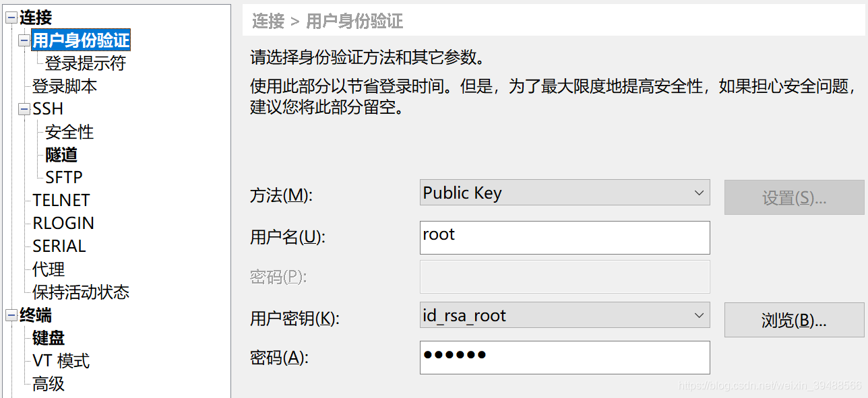Click the 密码(A) passphrase field
The width and height of the screenshot is (868, 398).
tap(565, 357)
